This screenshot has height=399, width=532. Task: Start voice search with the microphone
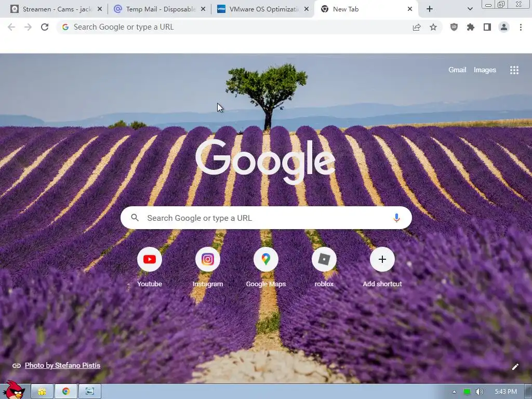coord(396,218)
